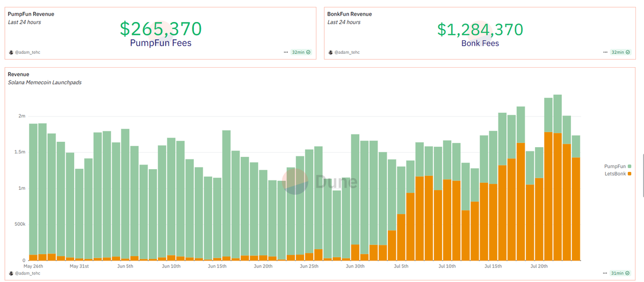Click the 2m y-axis label

[23, 116]
